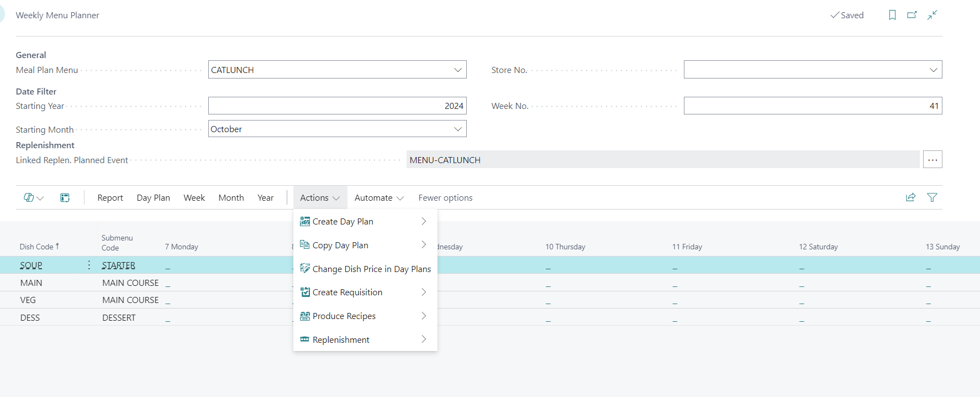980x397 pixels.
Task: Click the ellipsis button beside MENU-CATLUNCH
Action: 932,160
